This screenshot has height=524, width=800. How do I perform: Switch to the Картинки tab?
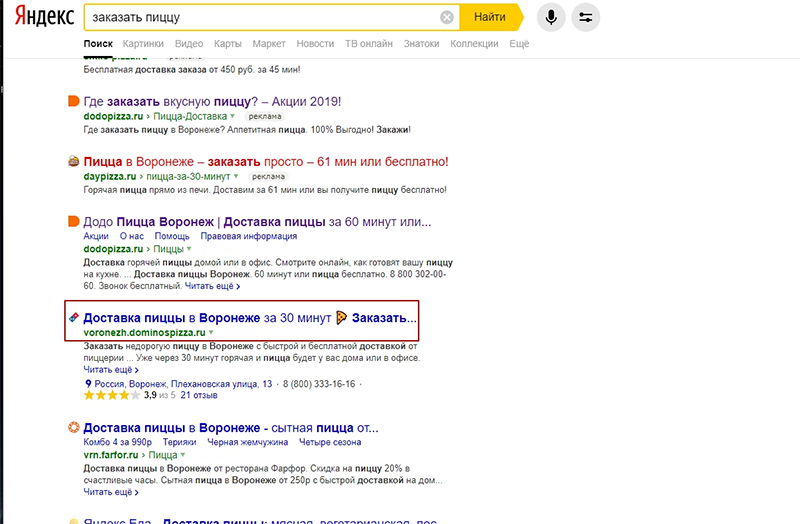[143, 44]
